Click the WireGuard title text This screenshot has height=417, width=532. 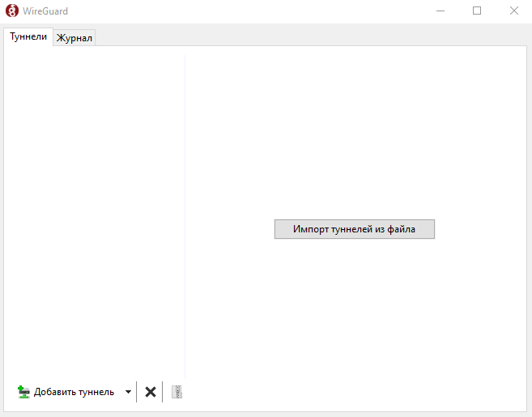[x=46, y=11]
